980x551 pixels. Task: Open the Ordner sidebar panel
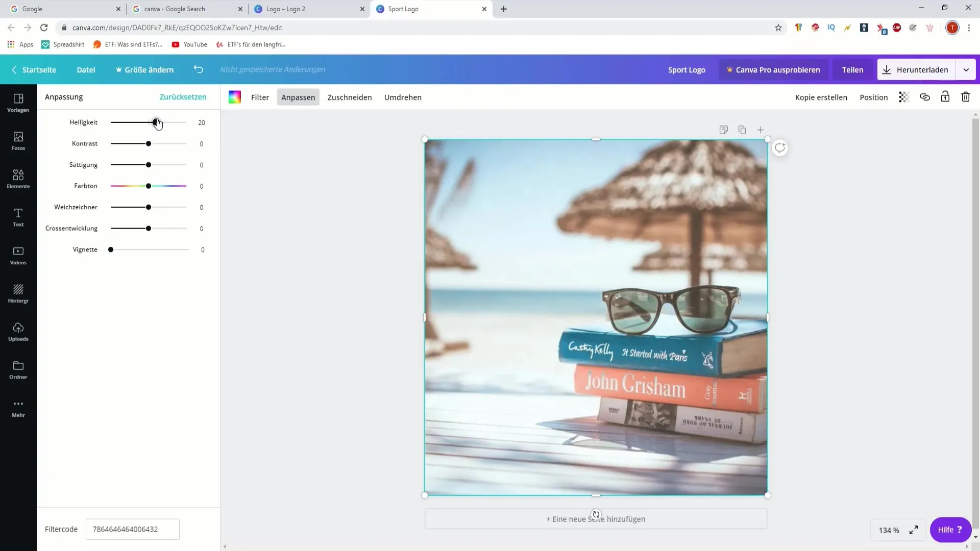tap(18, 370)
